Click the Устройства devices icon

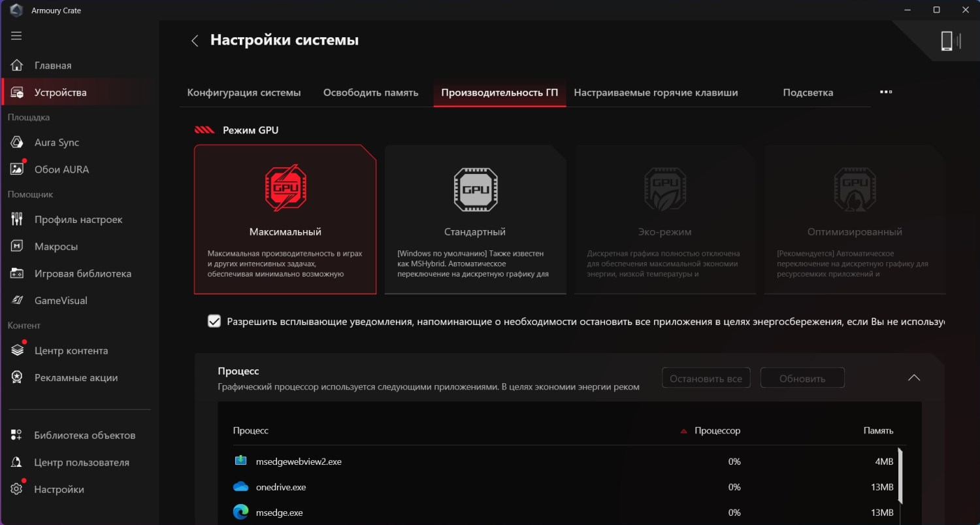click(18, 93)
